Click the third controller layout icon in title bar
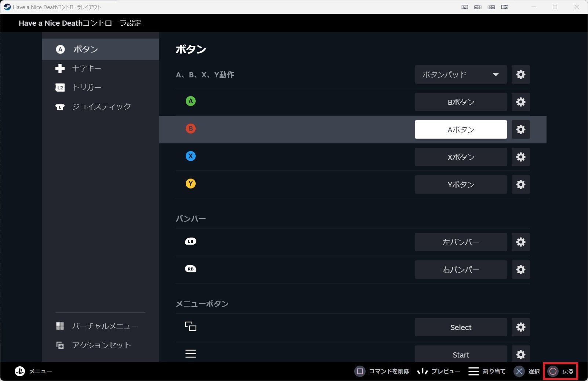The image size is (588, 381). pyautogui.click(x=491, y=7)
